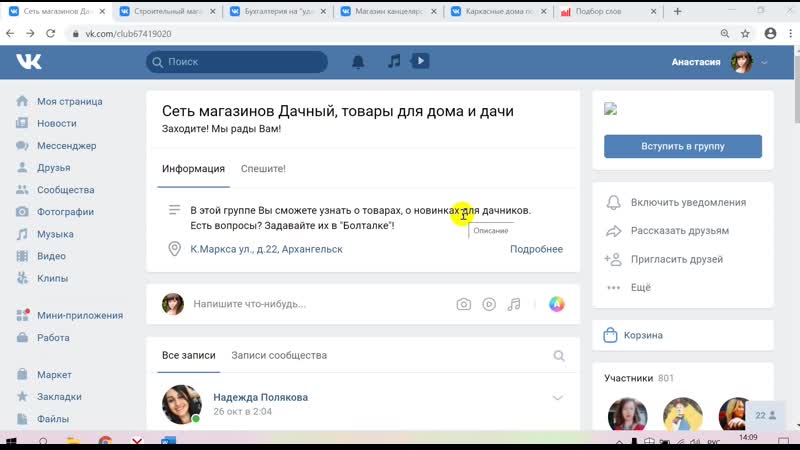
Task: Switch to Магазин канцеляр browser tab
Action: (389, 11)
